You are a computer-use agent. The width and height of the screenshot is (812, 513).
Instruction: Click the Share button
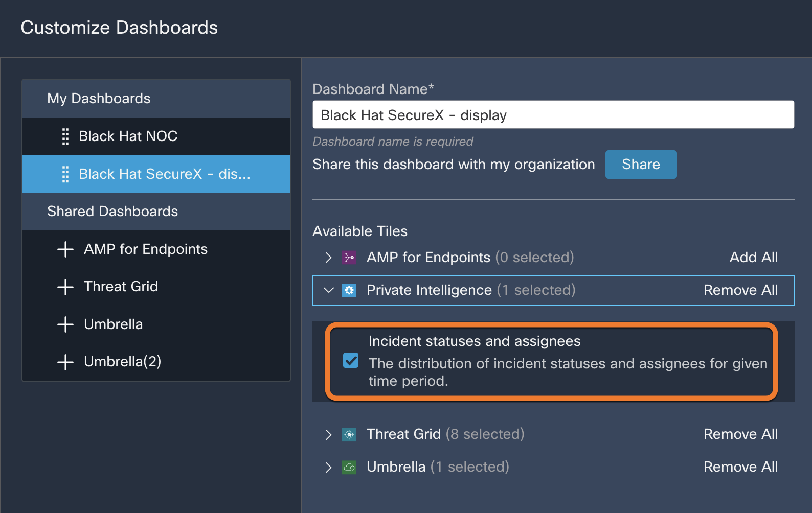coord(641,165)
